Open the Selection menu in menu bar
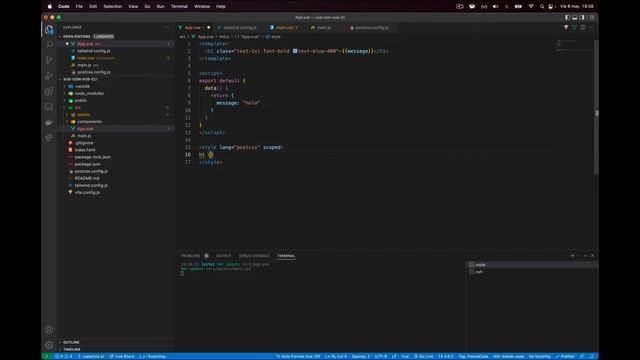This screenshot has width=640, height=360. (x=113, y=7)
